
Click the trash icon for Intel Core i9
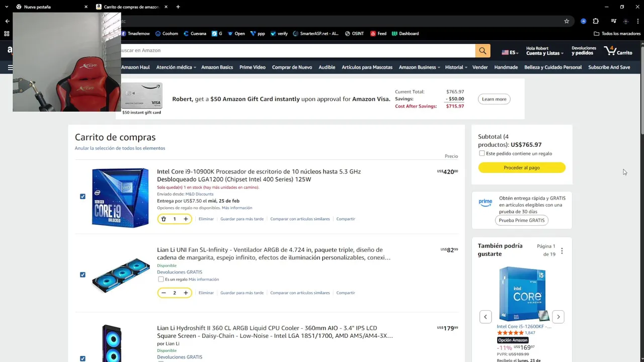[164, 219]
